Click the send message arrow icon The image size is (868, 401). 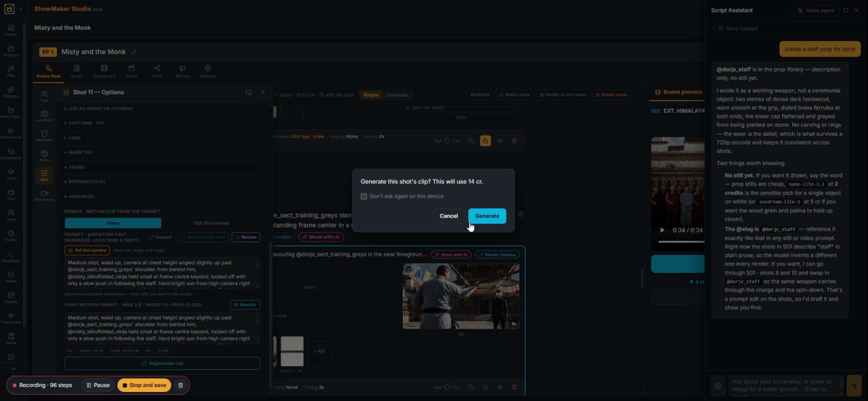(854, 386)
